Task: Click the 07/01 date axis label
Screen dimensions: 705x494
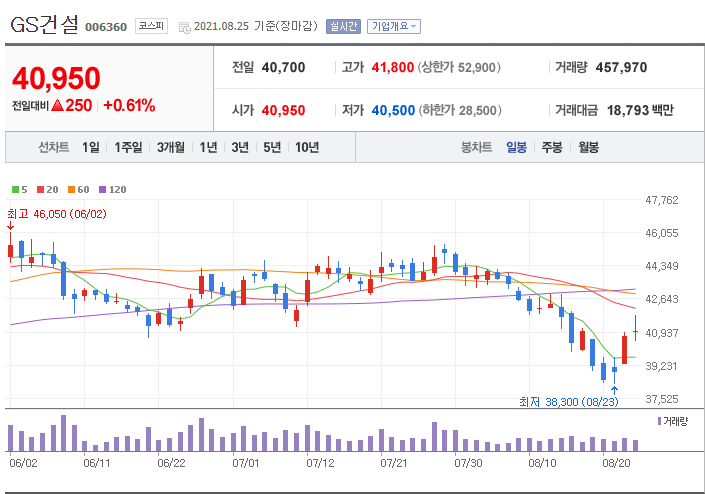Action: (245, 463)
